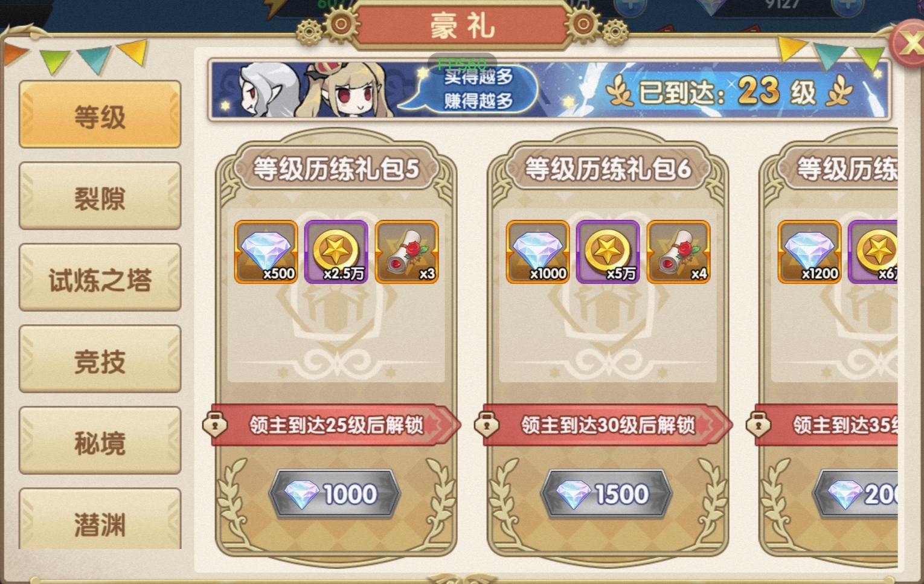This screenshot has width=924, height=584.
Task: Tap the x500 diamond reward in pack 5
Action: coord(266,252)
